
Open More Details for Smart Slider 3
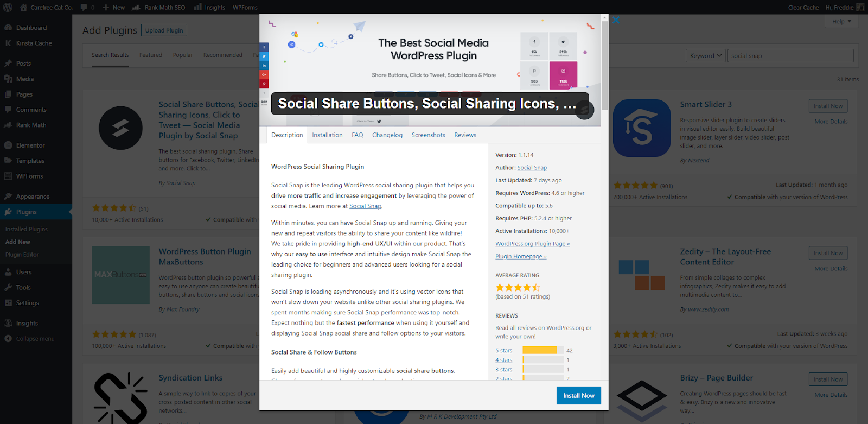pyautogui.click(x=831, y=122)
